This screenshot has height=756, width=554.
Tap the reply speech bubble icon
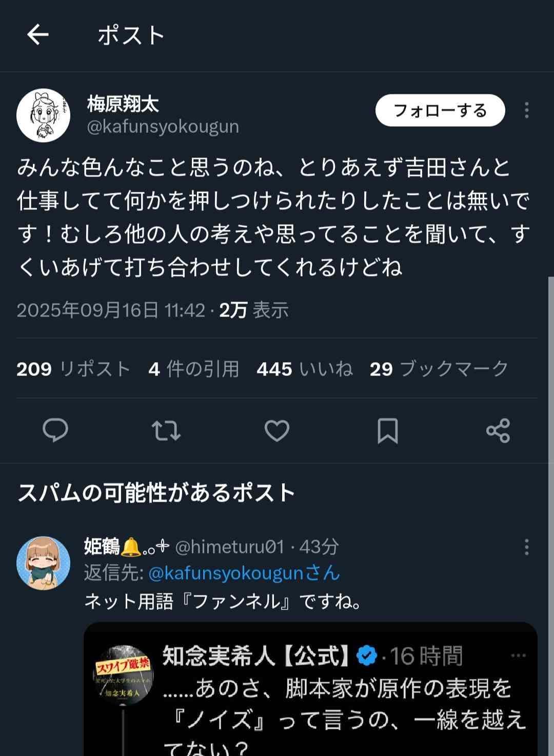(x=55, y=430)
